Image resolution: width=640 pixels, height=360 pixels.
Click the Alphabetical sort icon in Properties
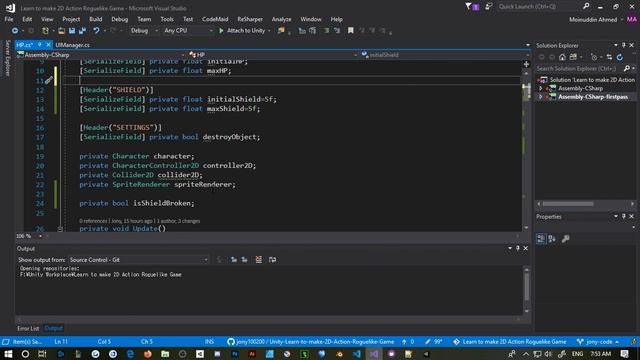point(552,239)
